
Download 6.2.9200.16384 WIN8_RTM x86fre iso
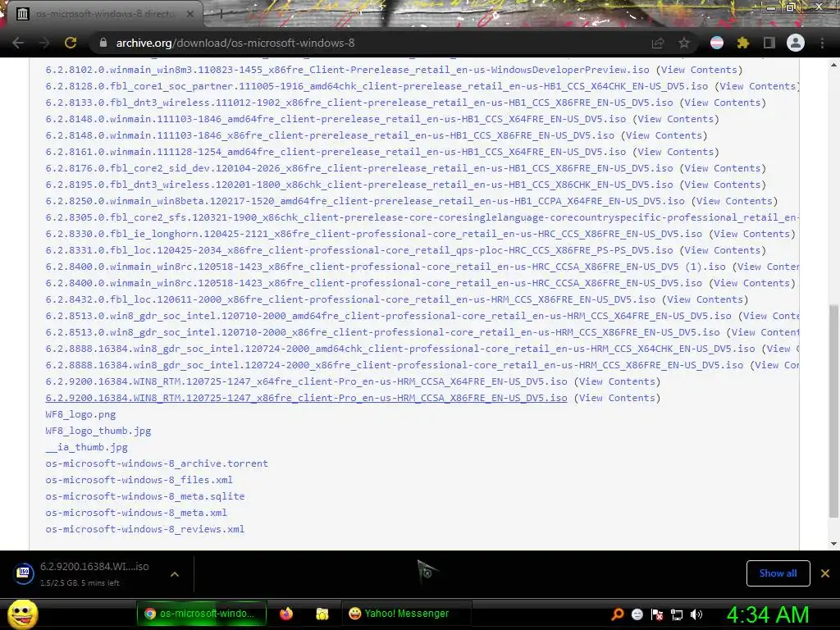click(307, 398)
